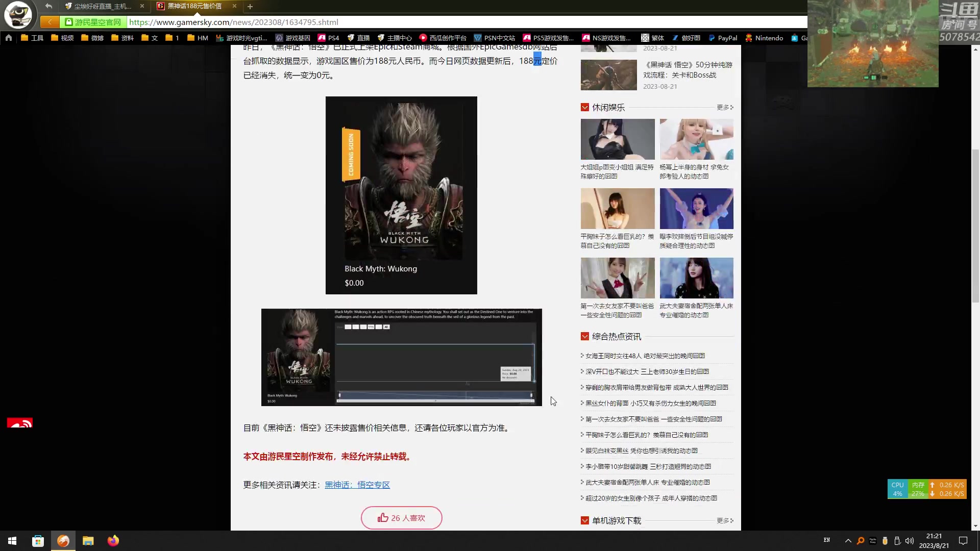Open 女海王同时交往48人 news link
The width and height of the screenshot is (980, 551).
(645, 356)
